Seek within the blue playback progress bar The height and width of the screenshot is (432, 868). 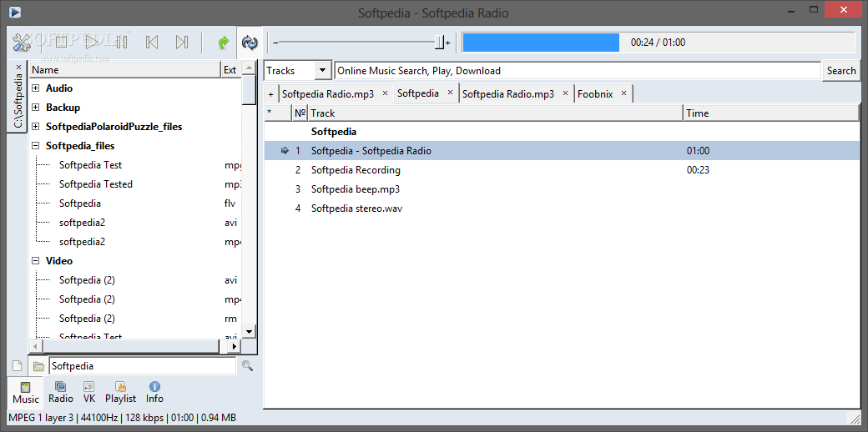pyautogui.click(x=541, y=43)
